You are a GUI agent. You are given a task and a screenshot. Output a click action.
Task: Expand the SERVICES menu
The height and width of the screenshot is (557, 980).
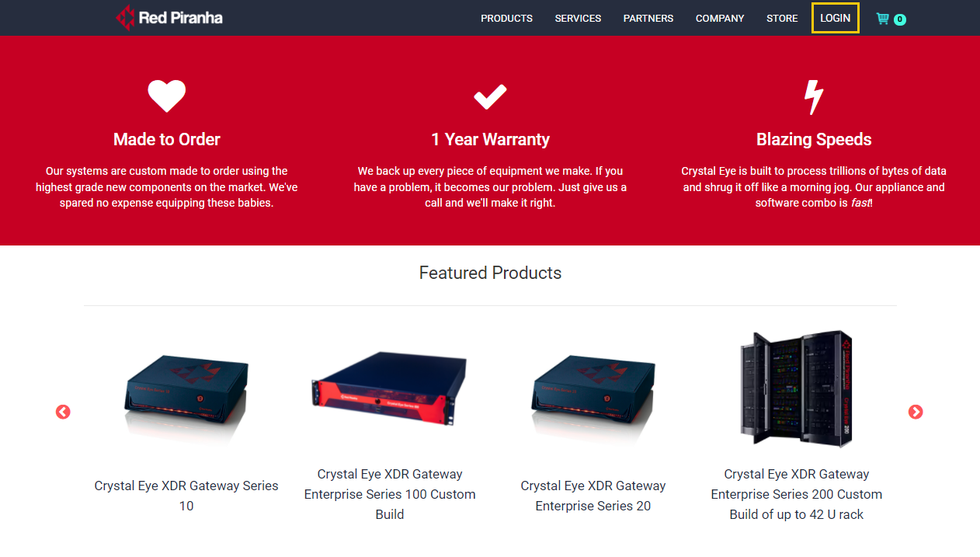tap(578, 18)
